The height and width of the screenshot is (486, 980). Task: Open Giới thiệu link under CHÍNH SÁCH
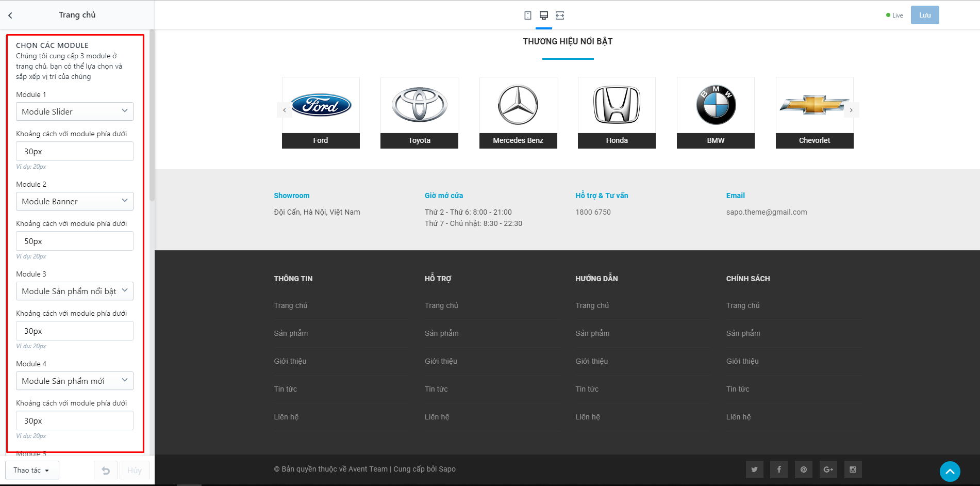(x=742, y=361)
